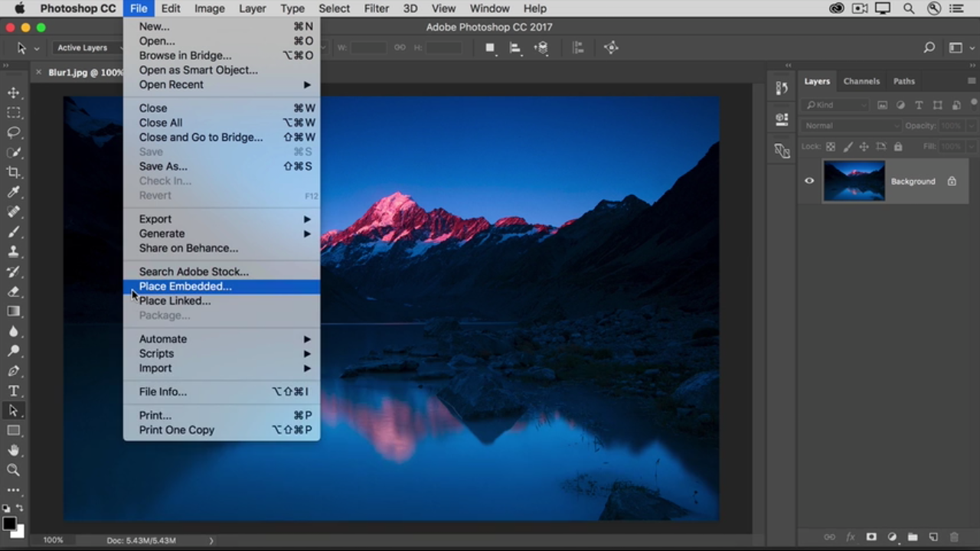Choose the Hand tool
This screenshot has height=551, width=980.
point(14,451)
